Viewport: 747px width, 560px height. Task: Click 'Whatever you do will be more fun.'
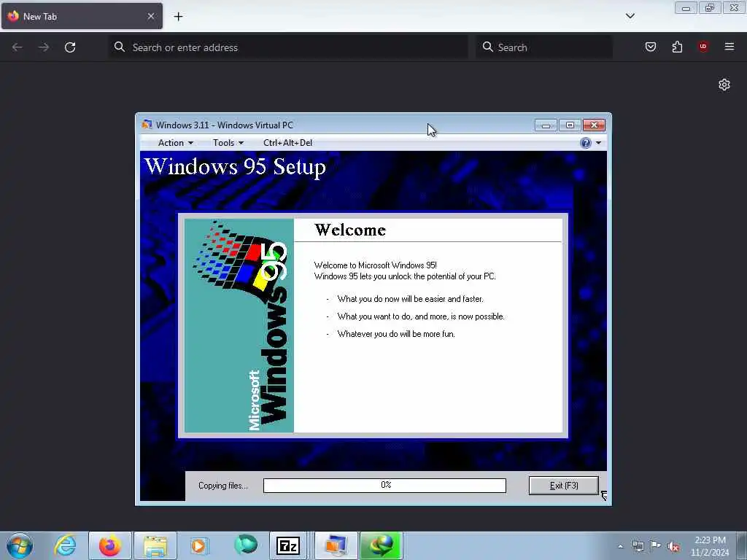[396, 334]
